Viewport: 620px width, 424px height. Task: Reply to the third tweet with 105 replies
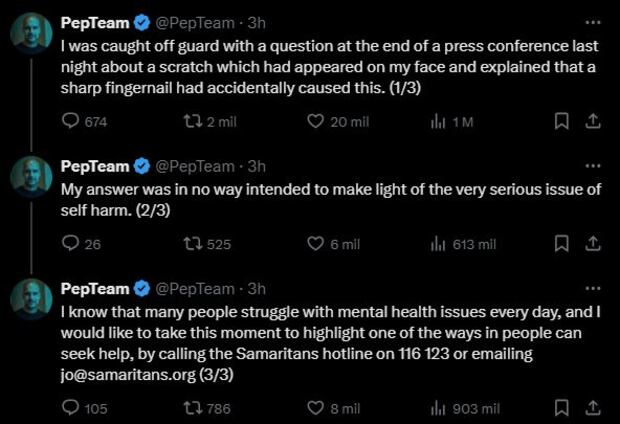pyautogui.click(x=71, y=407)
